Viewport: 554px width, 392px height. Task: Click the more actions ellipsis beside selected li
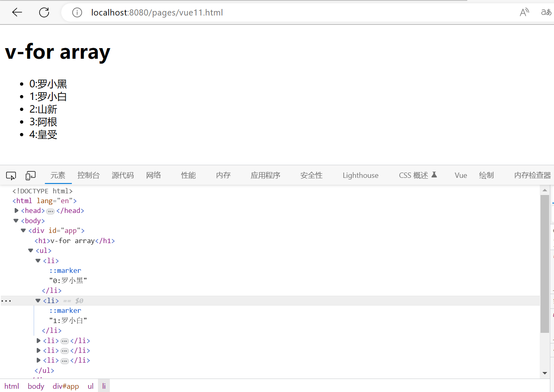[7, 301]
